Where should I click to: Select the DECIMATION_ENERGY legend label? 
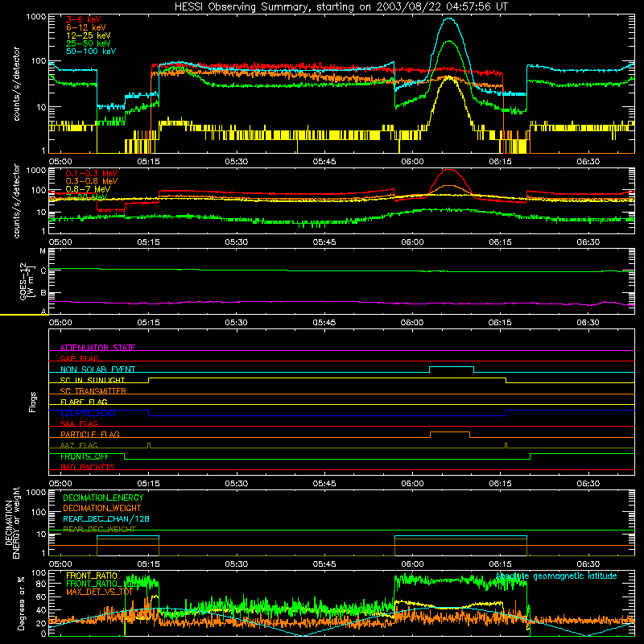click(x=103, y=497)
